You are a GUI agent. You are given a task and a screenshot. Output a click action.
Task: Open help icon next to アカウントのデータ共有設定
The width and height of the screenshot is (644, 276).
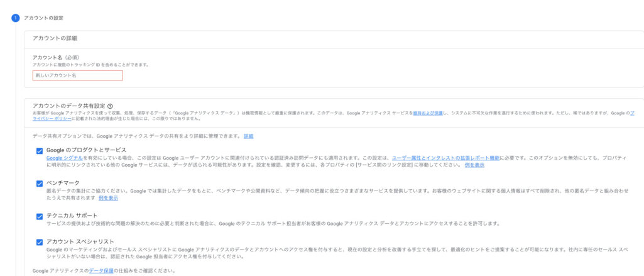point(110,106)
